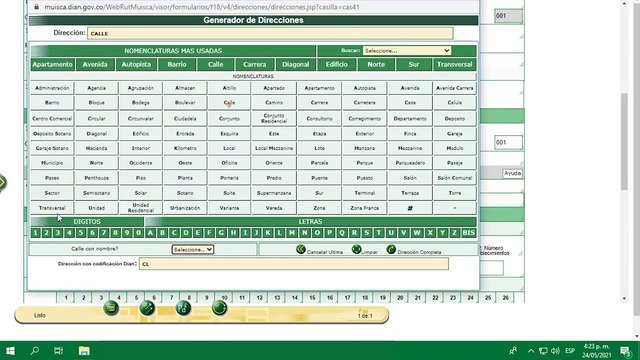Go to page tab 26
This screenshot has height=360, width=640.
[505, 298]
